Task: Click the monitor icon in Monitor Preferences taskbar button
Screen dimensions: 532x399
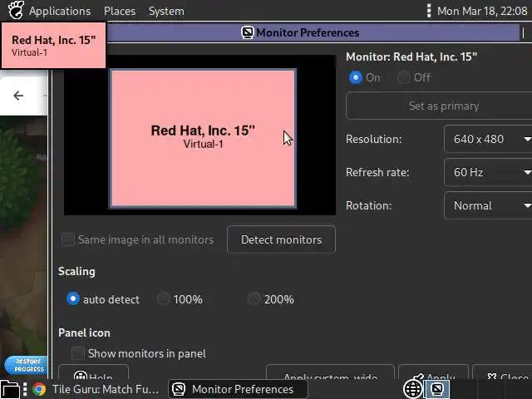Action: click(x=179, y=389)
